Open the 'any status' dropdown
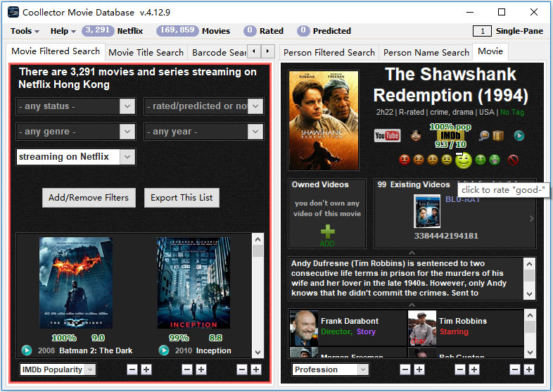553x392 pixels. 75,106
